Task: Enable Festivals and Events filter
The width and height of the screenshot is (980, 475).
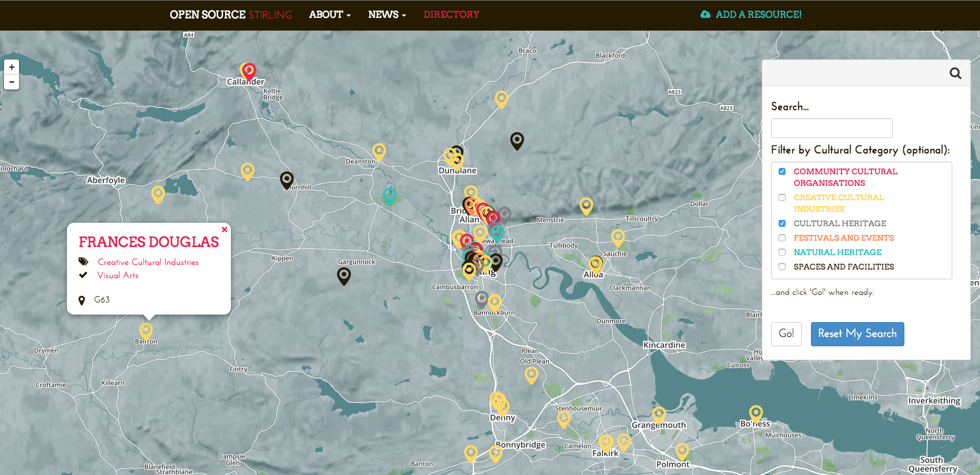Action: [782, 238]
